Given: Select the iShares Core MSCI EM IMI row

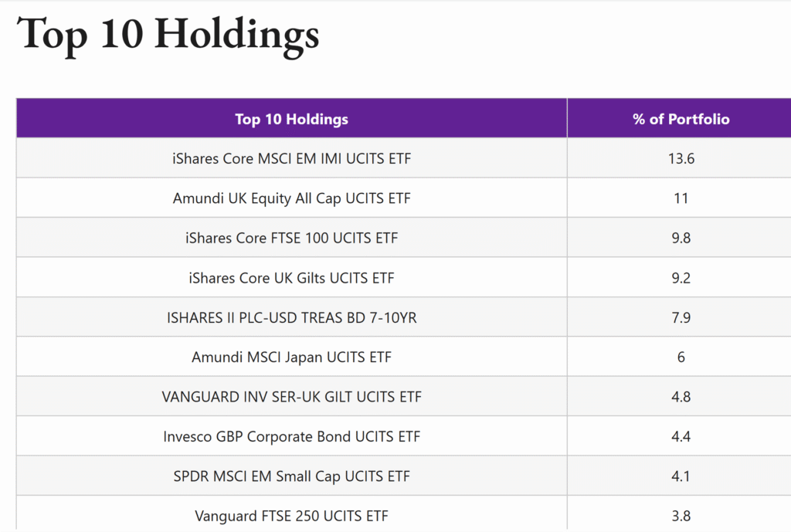Looking at the screenshot, I should (x=291, y=159).
